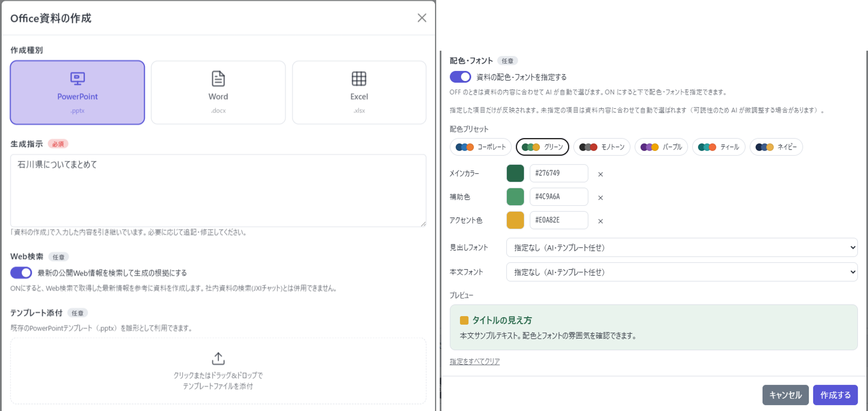The width and height of the screenshot is (868, 411).
Task: Click the Word document icon
Action: (218, 79)
